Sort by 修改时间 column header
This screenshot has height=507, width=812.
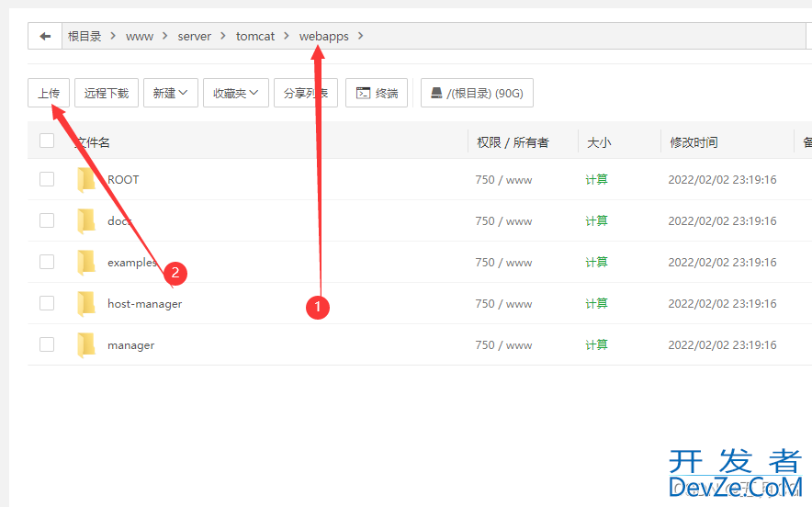(694, 142)
